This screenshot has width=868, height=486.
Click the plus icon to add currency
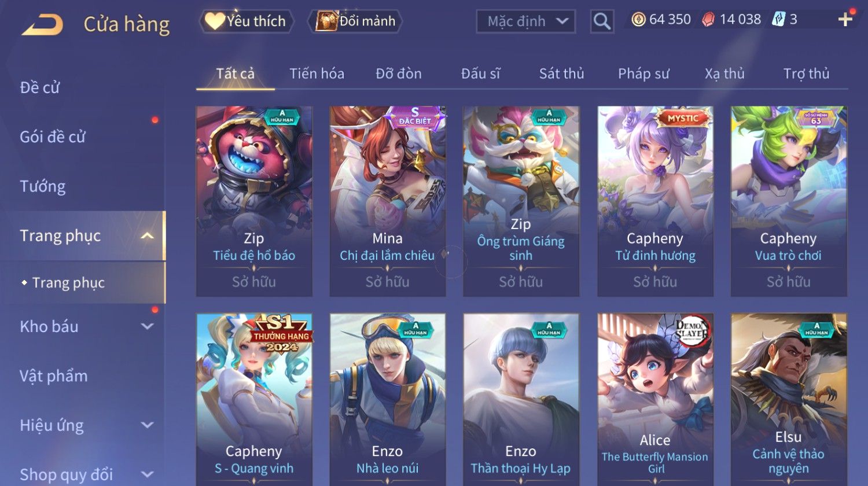pyautogui.click(x=845, y=20)
